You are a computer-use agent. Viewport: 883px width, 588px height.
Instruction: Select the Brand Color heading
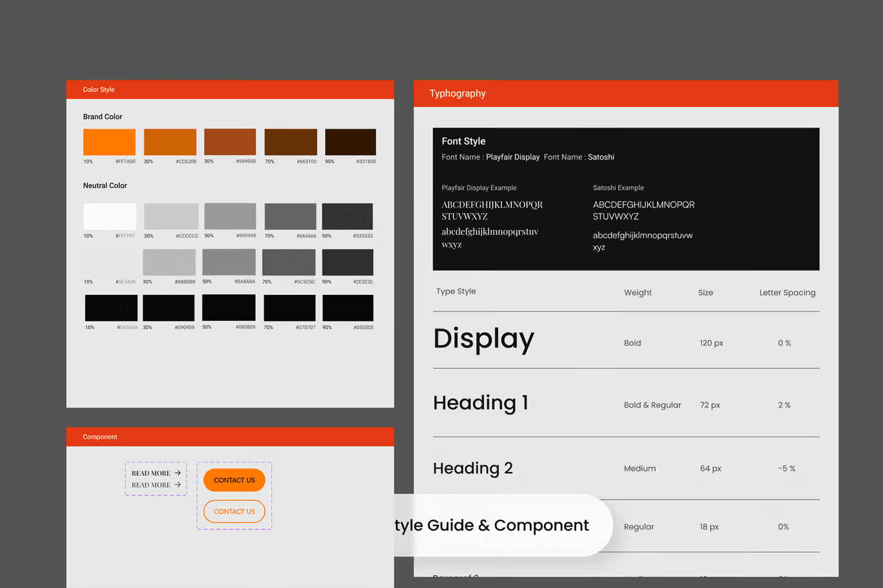click(102, 117)
